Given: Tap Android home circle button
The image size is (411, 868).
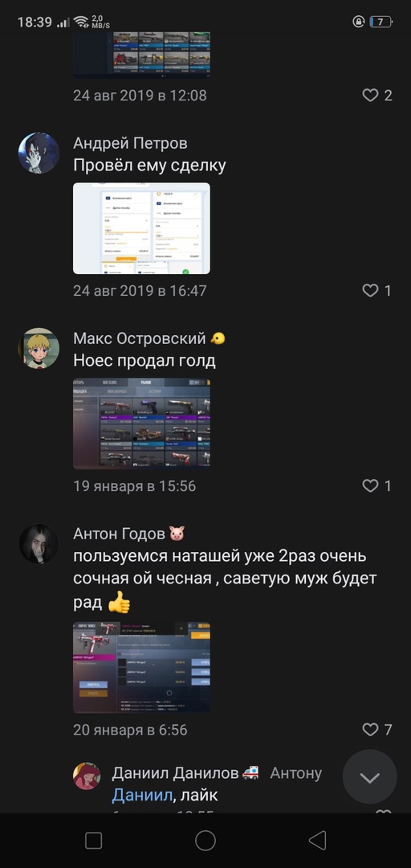Looking at the screenshot, I should click(x=205, y=841).
